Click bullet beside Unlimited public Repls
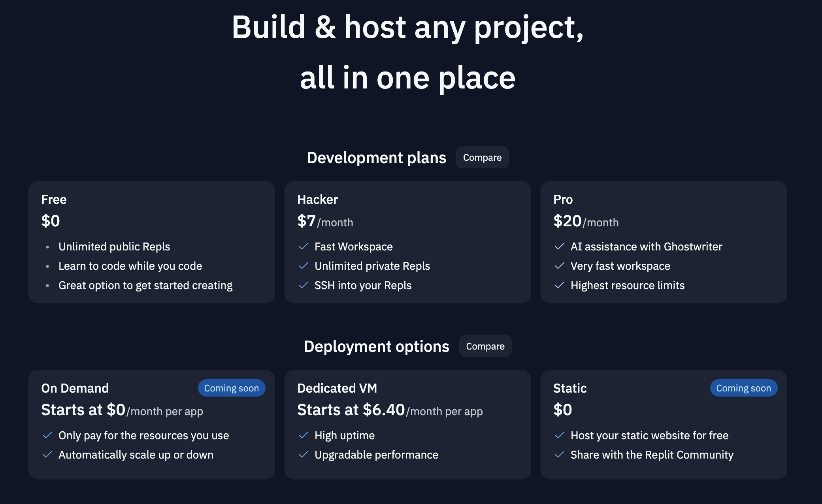822x504 pixels. click(x=47, y=247)
